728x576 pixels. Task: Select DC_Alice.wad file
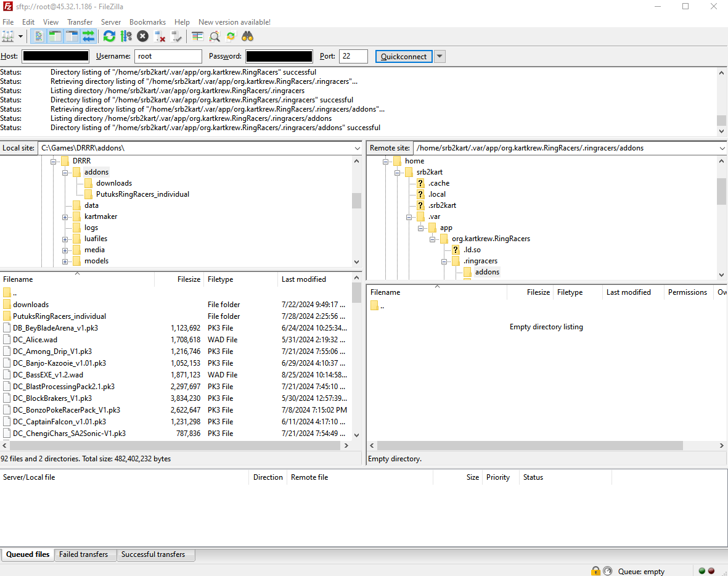pyautogui.click(x=35, y=340)
